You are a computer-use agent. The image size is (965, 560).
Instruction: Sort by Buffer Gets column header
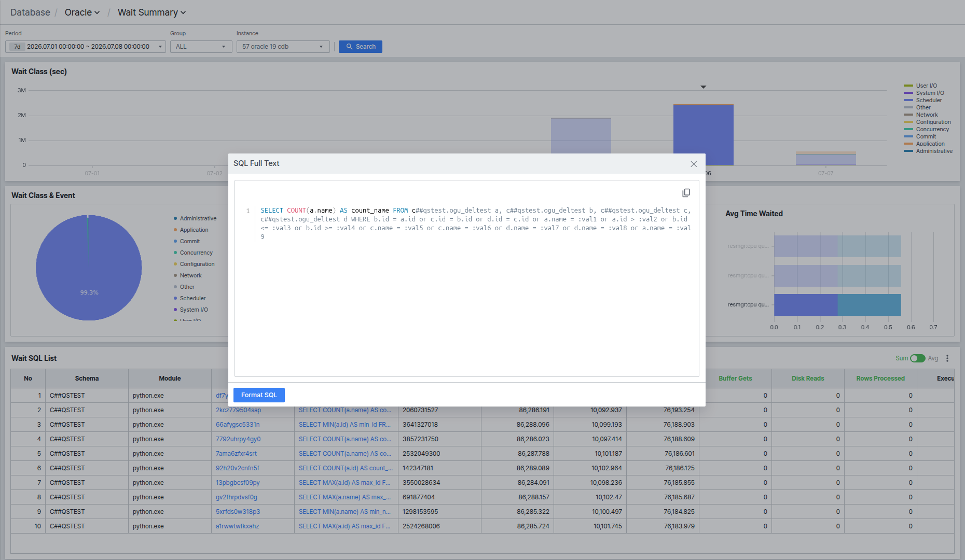pyautogui.click(x=735, y=379)
